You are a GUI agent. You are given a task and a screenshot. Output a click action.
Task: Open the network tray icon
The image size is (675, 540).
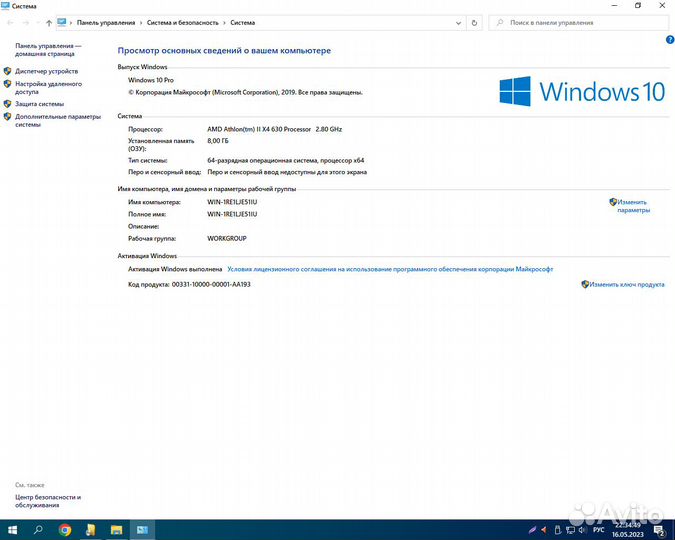[570, 530]
